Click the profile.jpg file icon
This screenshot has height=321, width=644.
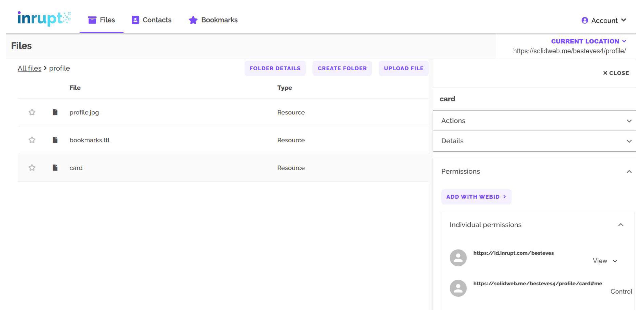(55, 112)
